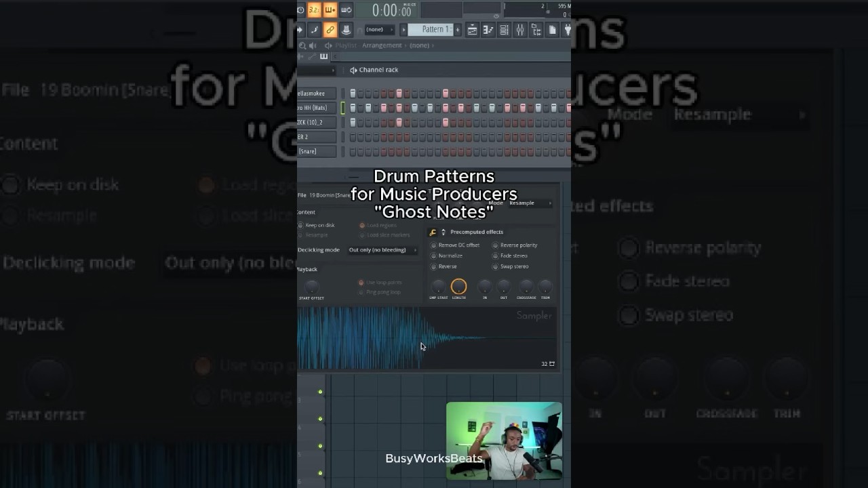Open the Browser view icon
This screenshot has height=488, width=868.
coord(536,30)
